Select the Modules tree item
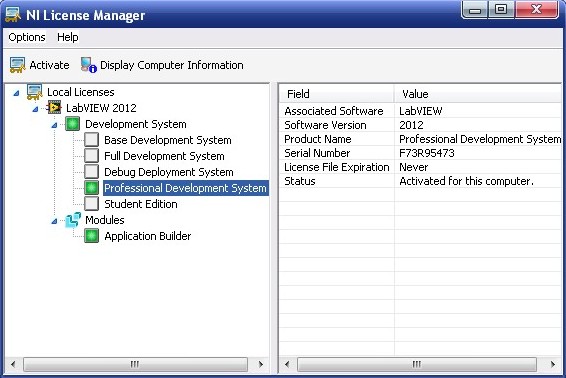The image size is (566, 378). [105, 220]
